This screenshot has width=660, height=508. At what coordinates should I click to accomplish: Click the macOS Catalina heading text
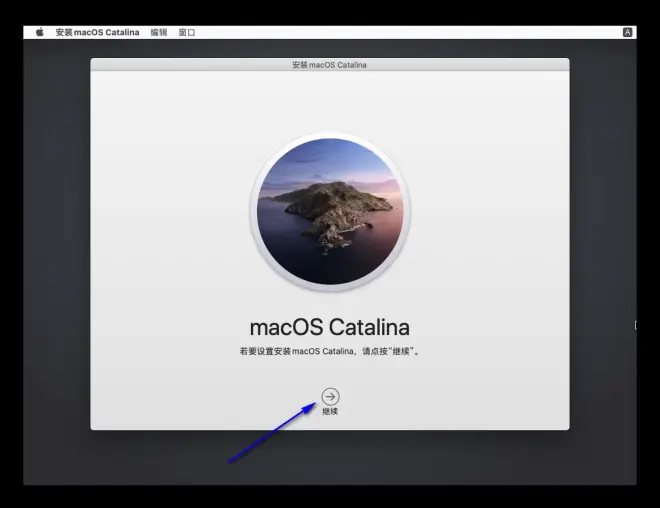(x=330, y=327)
